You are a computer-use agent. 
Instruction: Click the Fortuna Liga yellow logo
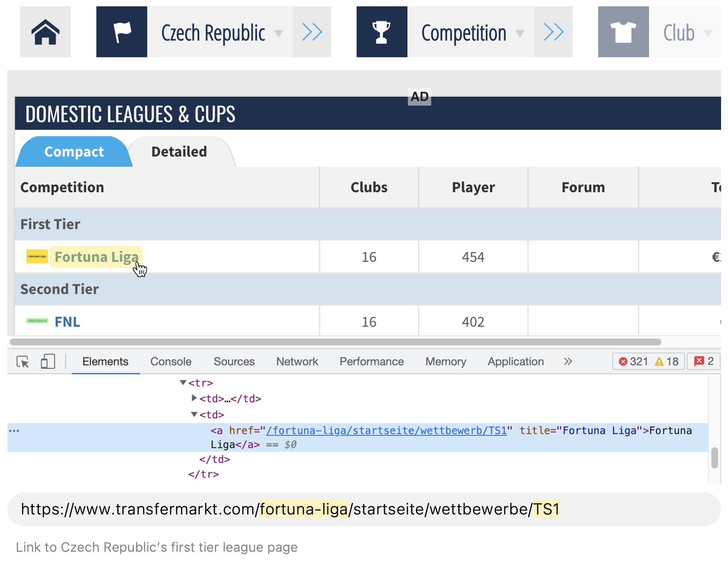pyautogui.click(x=37, y=257)
